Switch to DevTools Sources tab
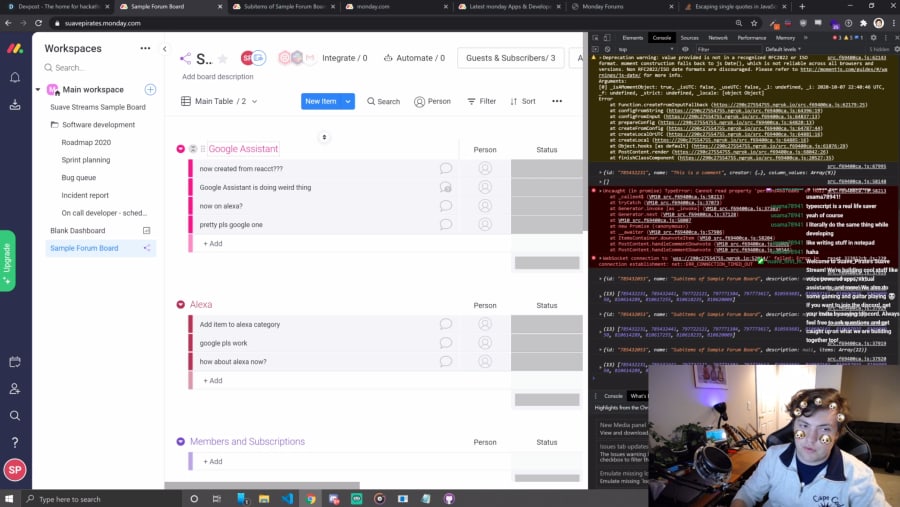This screenshot has width=900, height=507. pos(689,38)
